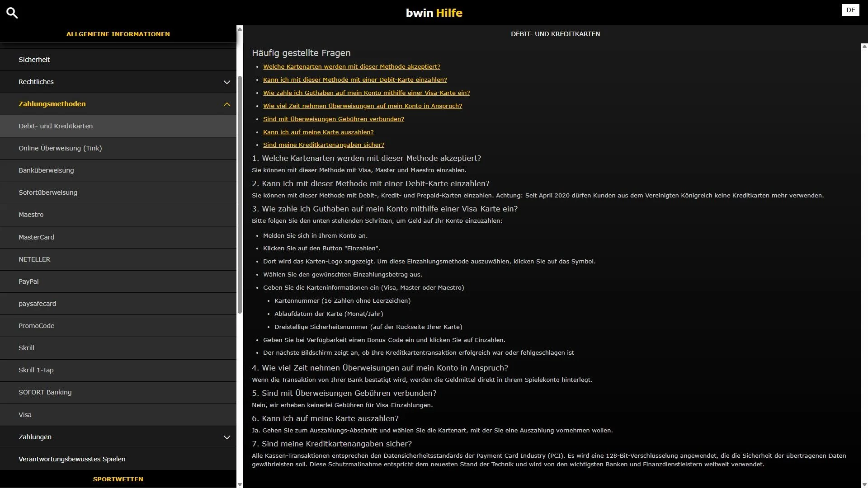Open link about transfer fees
Screen dimensions: 868x488
(334, 119)
